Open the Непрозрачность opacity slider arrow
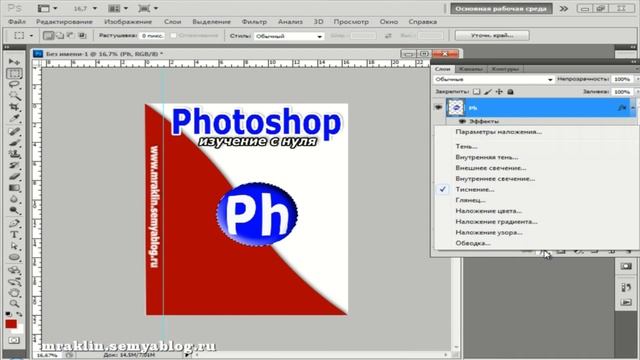 pos(638,79)
